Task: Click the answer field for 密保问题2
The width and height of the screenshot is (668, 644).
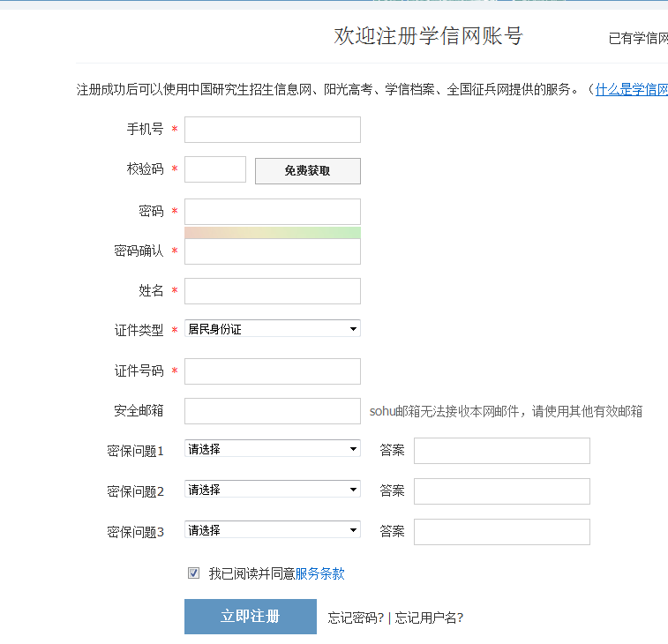Action: click(501, 491)
